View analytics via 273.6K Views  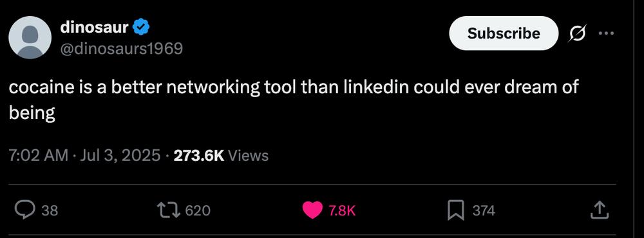coord(221,156)
